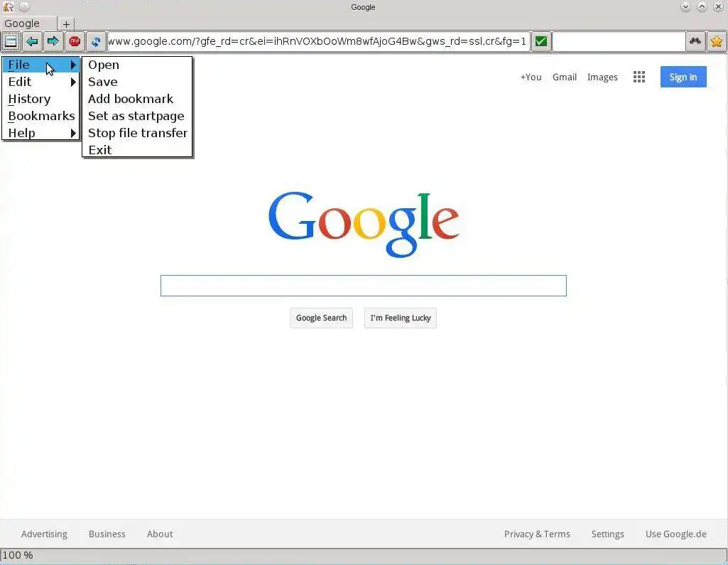This screenshot has height=565, width=728.
Task: Go forward with the right arrow button
Action: point(53,41)
